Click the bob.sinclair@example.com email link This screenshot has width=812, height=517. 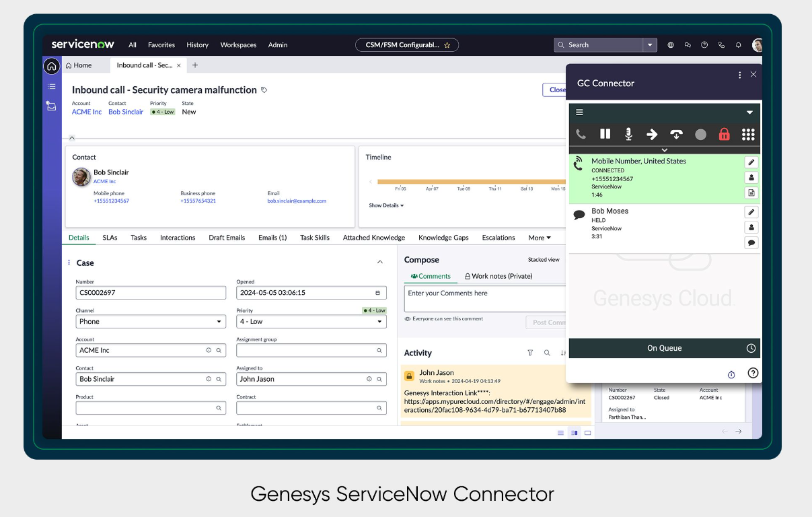pos(297,201)
